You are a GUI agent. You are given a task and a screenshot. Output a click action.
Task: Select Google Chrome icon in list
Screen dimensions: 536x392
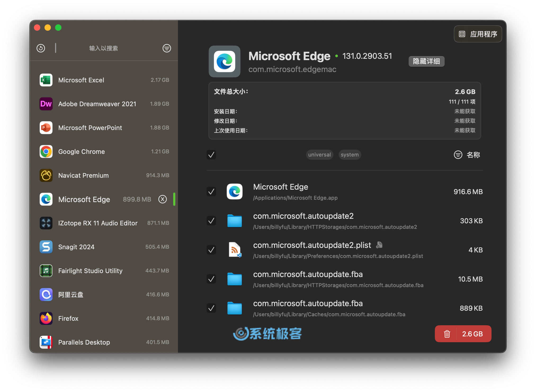(46, 152)
